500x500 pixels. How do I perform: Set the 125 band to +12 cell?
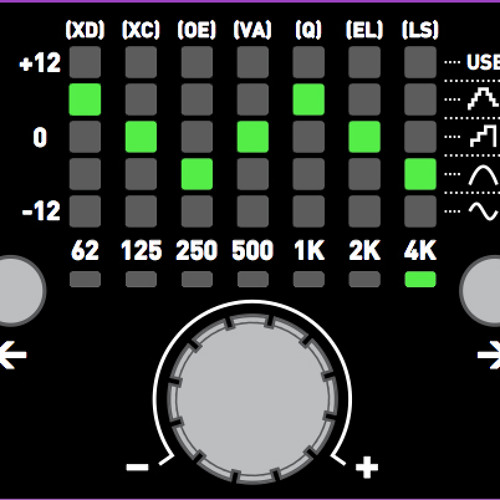click(141, 62)
